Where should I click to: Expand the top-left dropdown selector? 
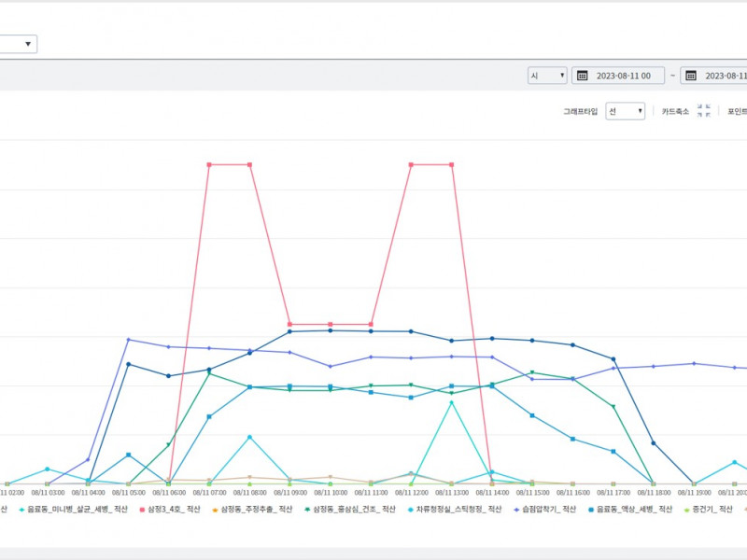point(19,44)
